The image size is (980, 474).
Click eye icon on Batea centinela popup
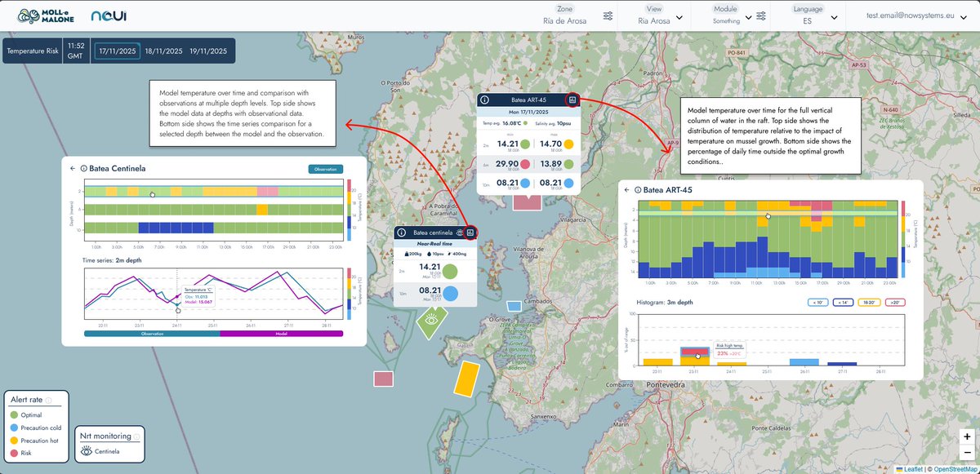pos(460,232)
